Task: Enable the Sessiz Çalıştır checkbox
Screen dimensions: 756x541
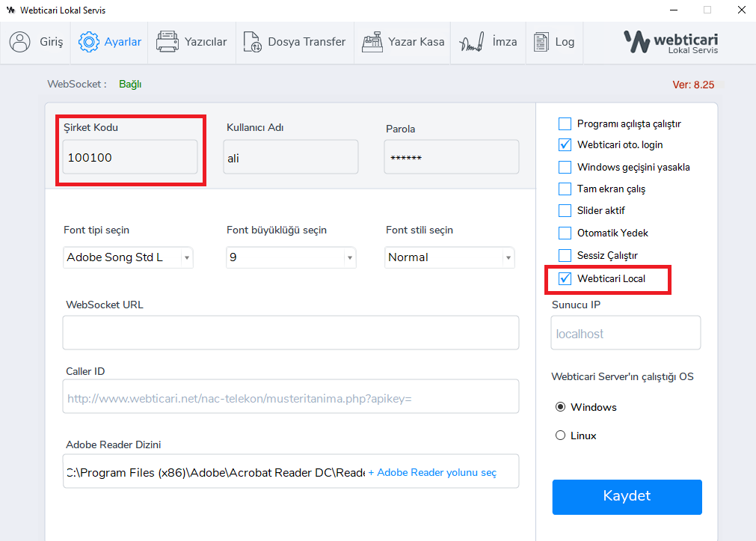Action: [x=565, y=255]
